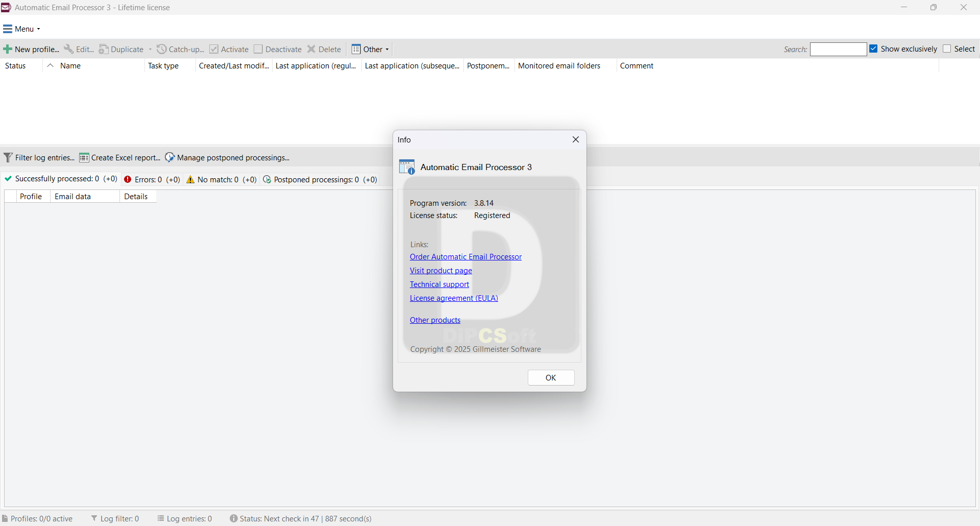Screen dimensions: 980x526
Task: Open the License agreement (EULA) link
Action: 454,298
